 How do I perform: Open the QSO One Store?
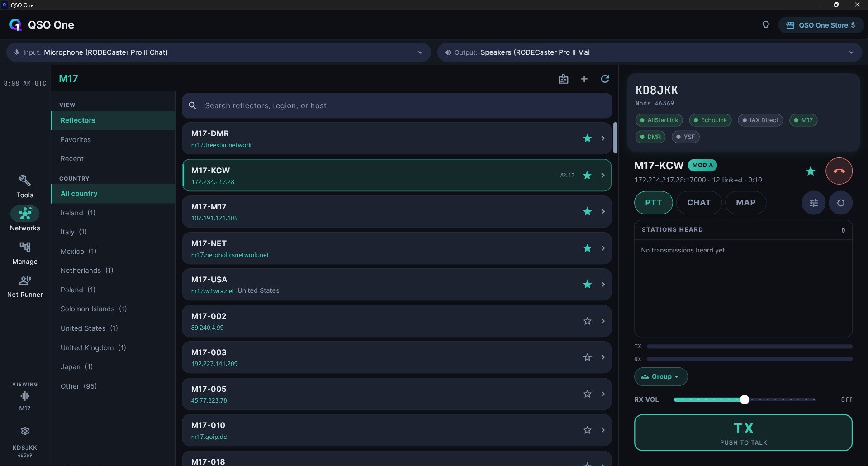pyautogui.click(x=821, y=25)
